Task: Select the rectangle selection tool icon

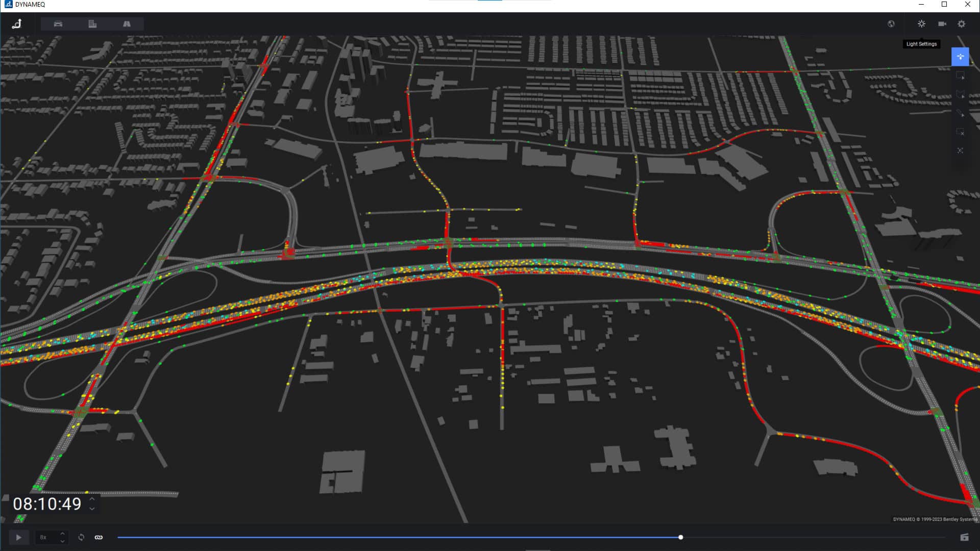Action: coord(960,76)
